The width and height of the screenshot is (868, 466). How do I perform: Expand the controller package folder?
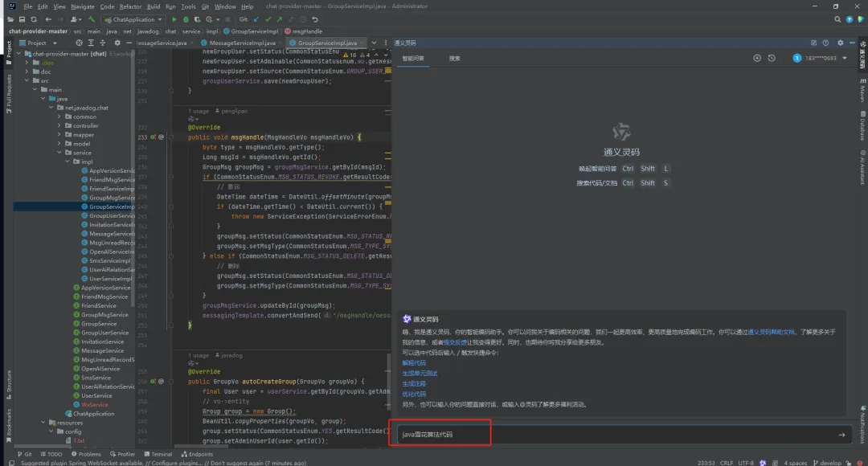coord(59,125)
